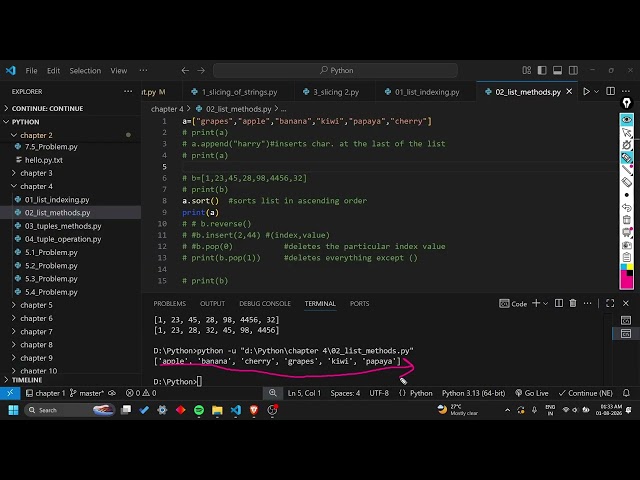640x480 pixels.
Task: Split the editor to the right
Action: coord(611,91)
